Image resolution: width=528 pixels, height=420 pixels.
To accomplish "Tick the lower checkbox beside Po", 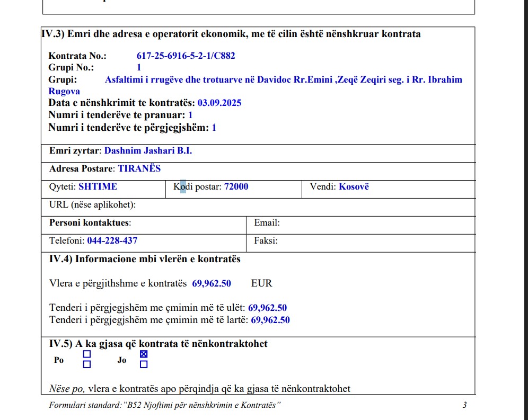I will pos(87,364).
